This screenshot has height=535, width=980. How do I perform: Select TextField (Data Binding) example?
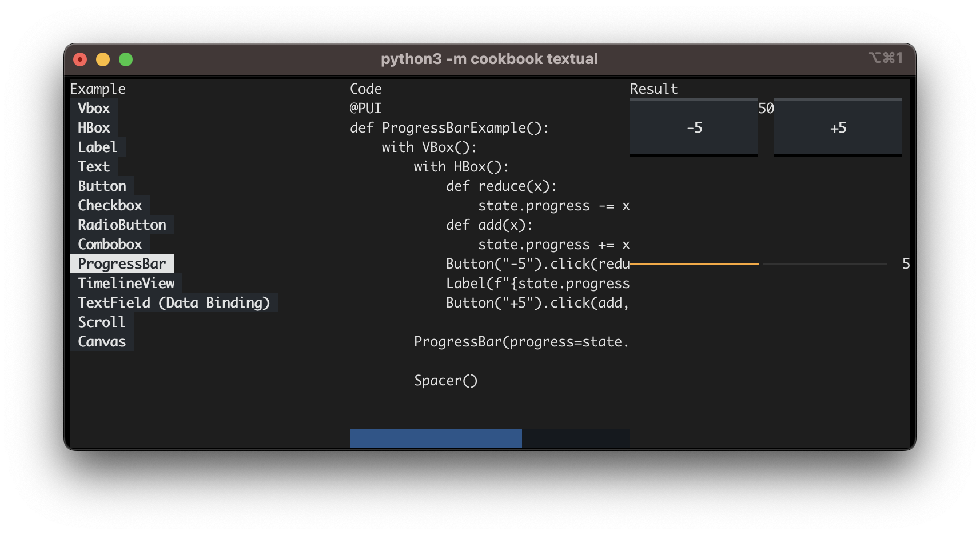pyautogui.click(x=174, y=302)
